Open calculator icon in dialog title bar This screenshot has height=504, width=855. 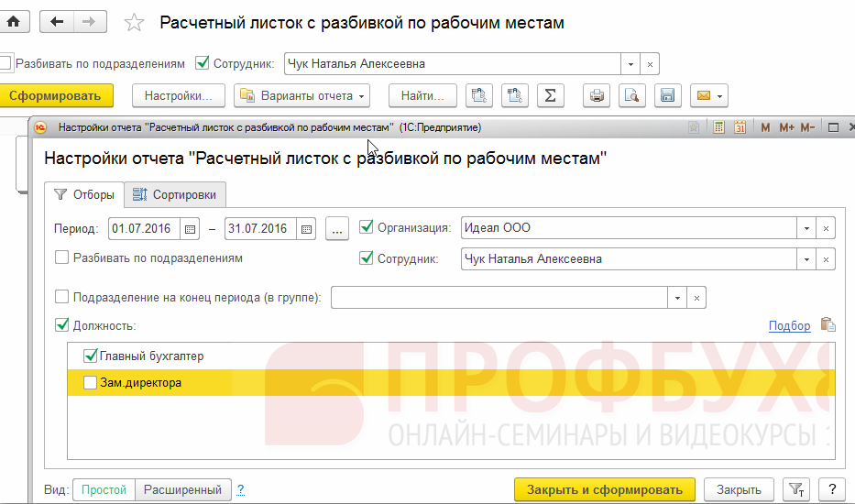pyautogui.click(x=719, y=127)
